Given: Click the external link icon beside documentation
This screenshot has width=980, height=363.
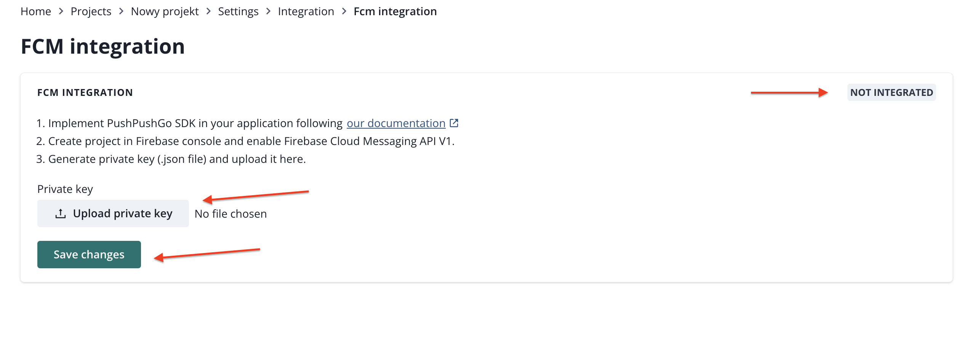Looking at the screenshot, I should [x=454, y=123].
